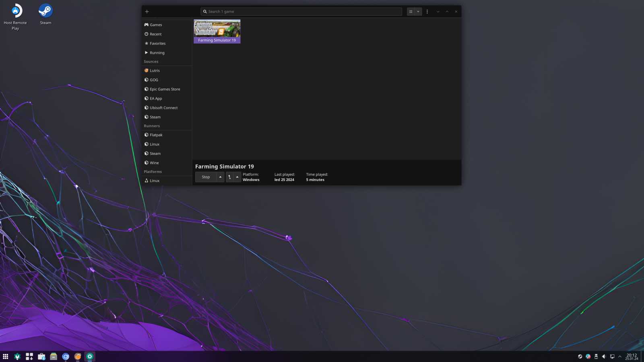Select Steam under Runners
Viewport: 644px width, 362px height.
[x=167, y=153]
